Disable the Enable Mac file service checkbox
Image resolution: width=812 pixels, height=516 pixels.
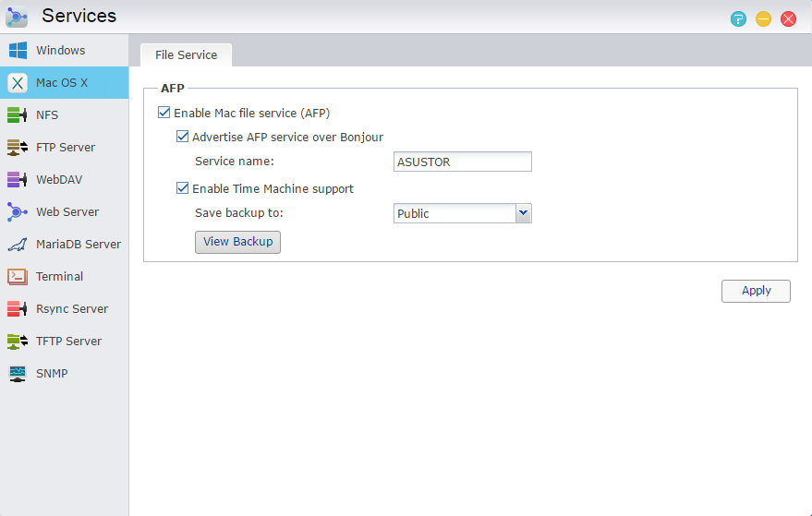click(164, 114)
